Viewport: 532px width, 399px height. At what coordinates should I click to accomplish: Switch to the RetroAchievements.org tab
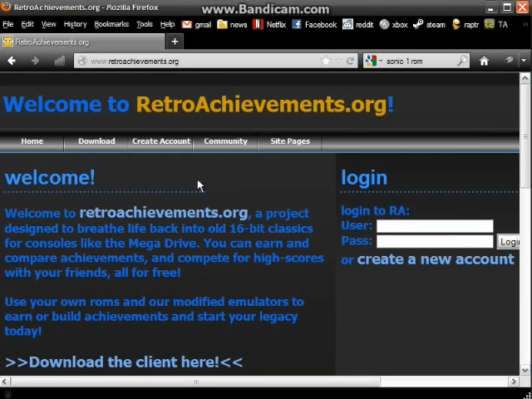coord(50,42)
